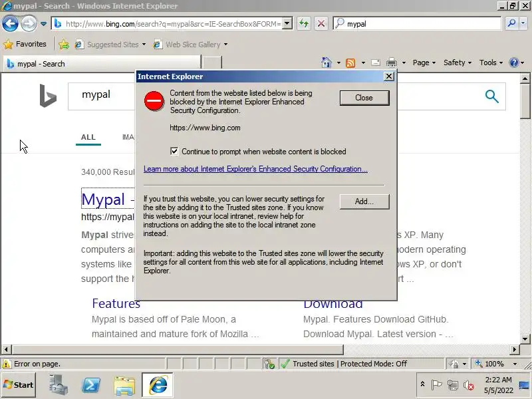Expand the Print options dropdown arrow
The image size is (532, 399).
coord(404,63)
